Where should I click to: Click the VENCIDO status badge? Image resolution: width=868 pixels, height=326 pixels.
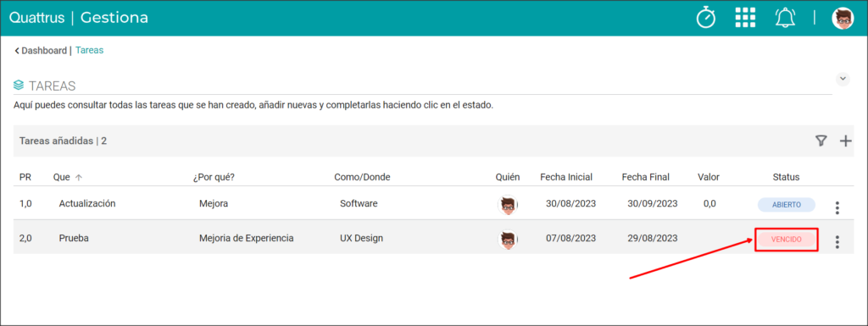tap(786, 240)
